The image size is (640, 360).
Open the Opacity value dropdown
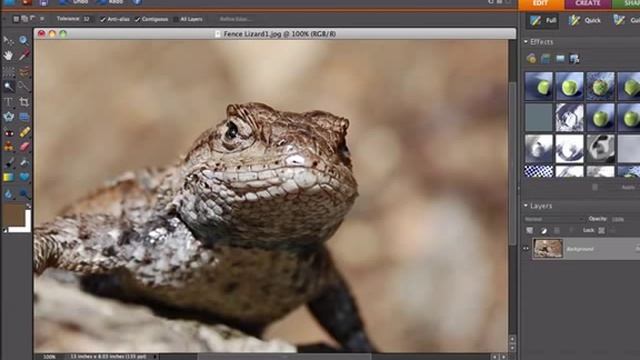(619, 219)
